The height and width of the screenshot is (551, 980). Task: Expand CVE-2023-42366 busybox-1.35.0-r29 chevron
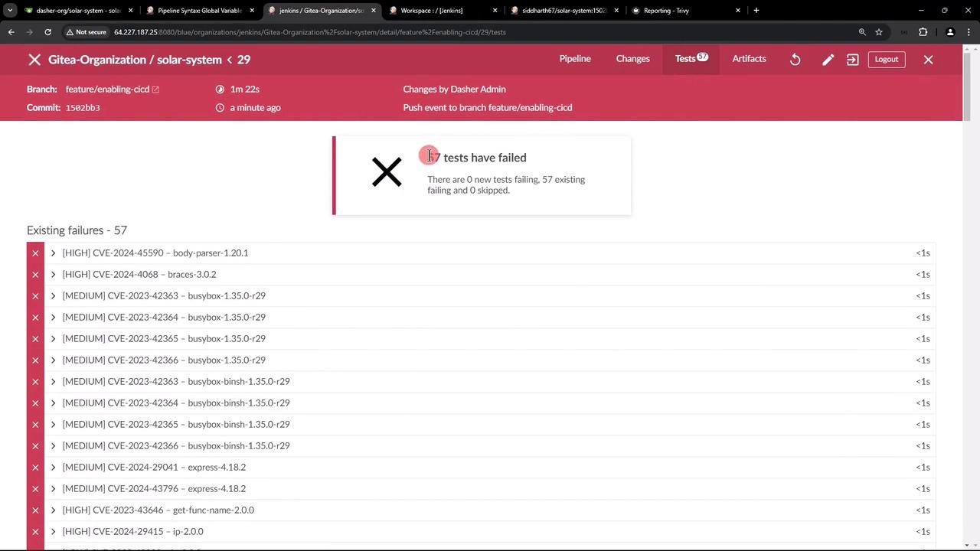coord(53,360)
